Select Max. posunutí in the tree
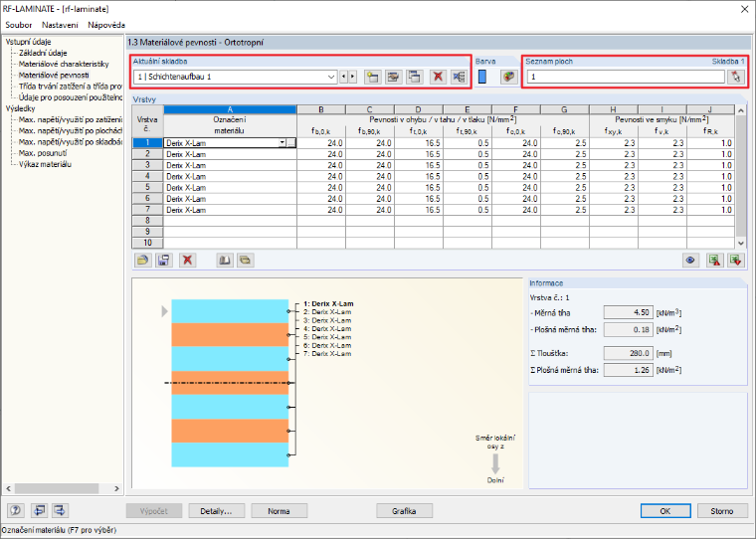Screen dimensions: 756x539 pos(43,153)
